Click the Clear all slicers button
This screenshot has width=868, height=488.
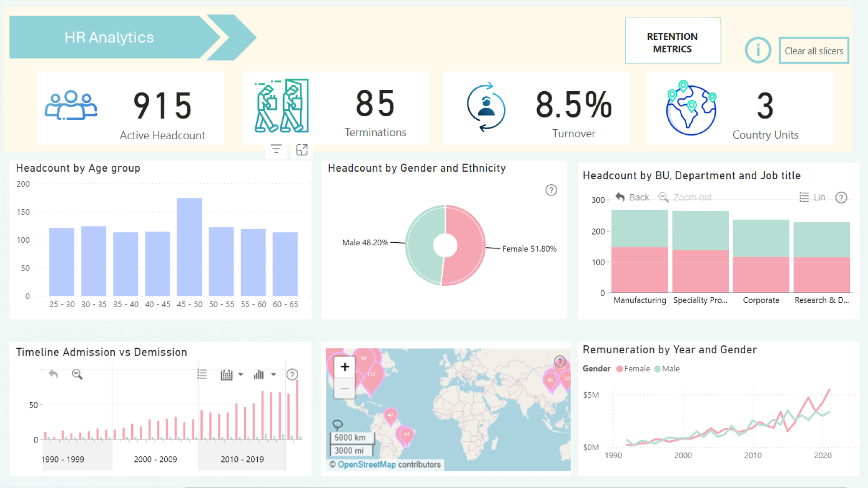pos(814,51)
